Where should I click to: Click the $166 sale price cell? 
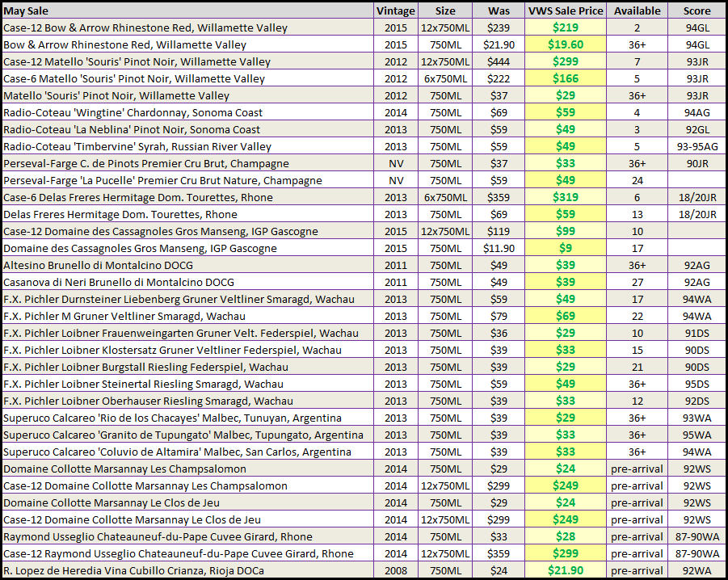pyautogui.click(x=566, y=78)
